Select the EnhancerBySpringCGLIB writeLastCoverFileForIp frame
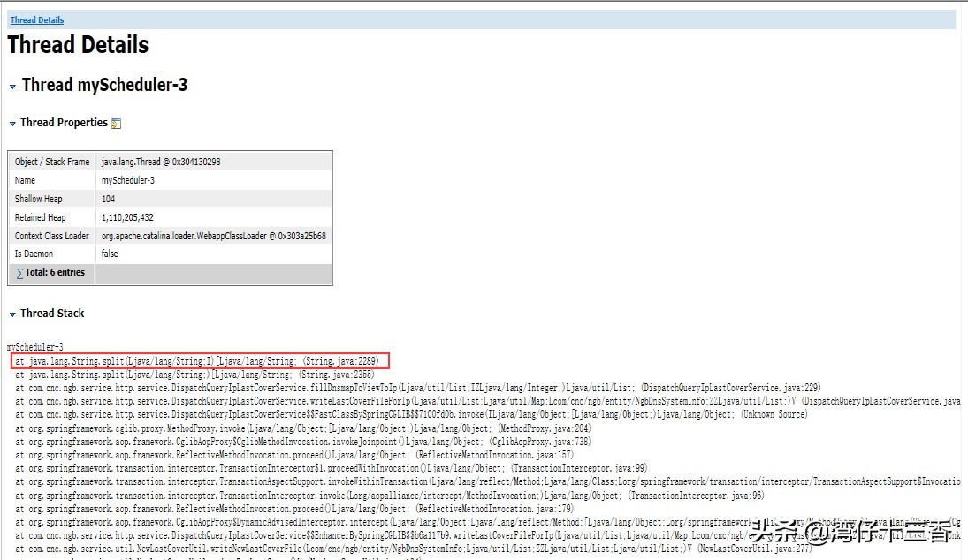The image size is (968, 560). coord(488,535)
